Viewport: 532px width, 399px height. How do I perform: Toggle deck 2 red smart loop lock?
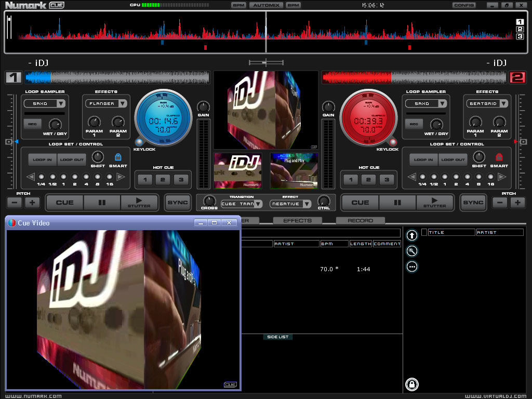(499, 157)
